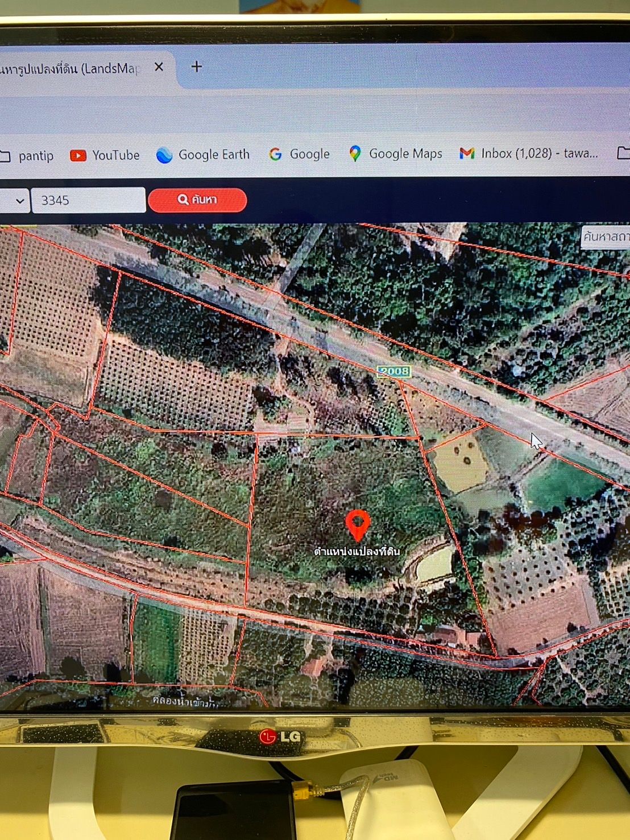Click the Google Maps pin bookmark icon
630x840 pixels.
tap(355, 154)
